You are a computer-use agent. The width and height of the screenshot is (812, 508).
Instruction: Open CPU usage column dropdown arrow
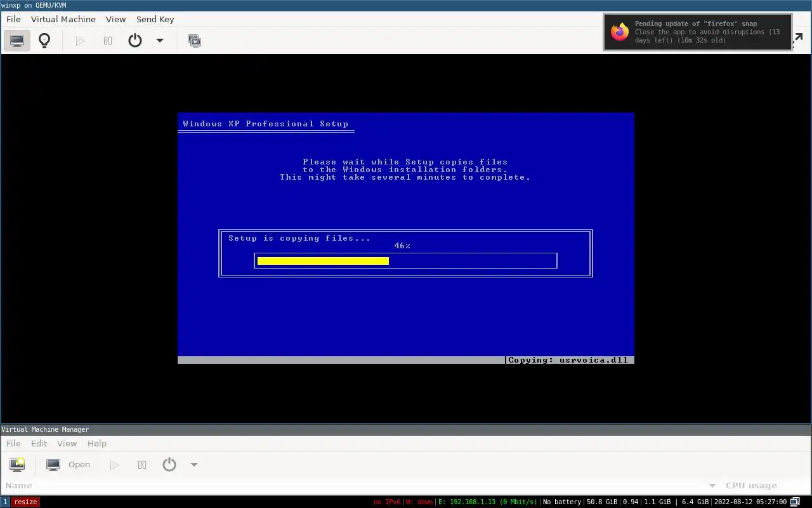[712, 486]
